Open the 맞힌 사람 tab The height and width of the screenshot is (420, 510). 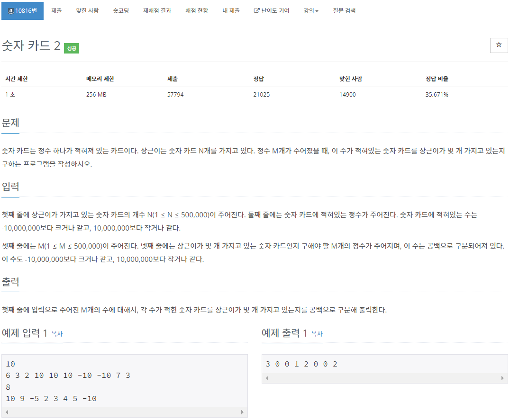click(87, 11)
